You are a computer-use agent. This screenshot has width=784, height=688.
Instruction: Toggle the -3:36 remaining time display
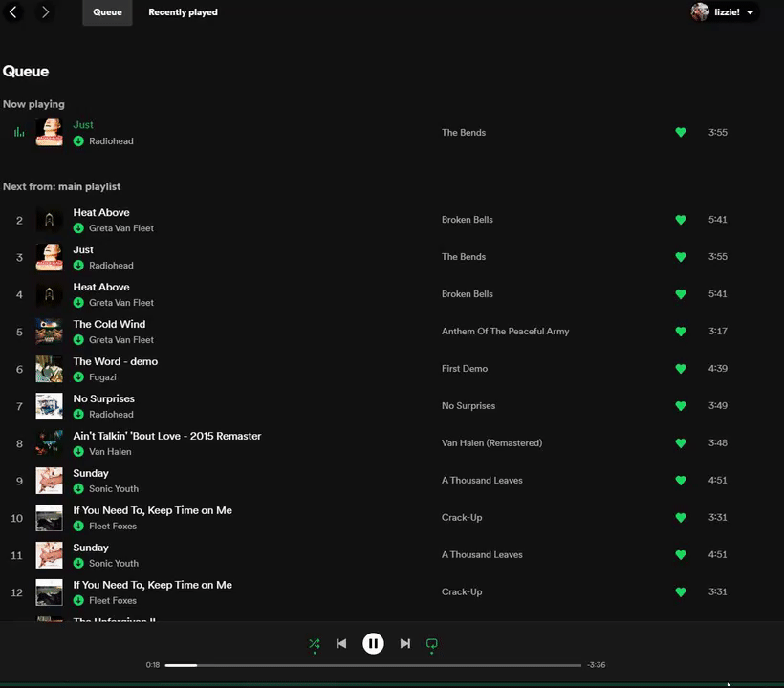click(596, 665)
